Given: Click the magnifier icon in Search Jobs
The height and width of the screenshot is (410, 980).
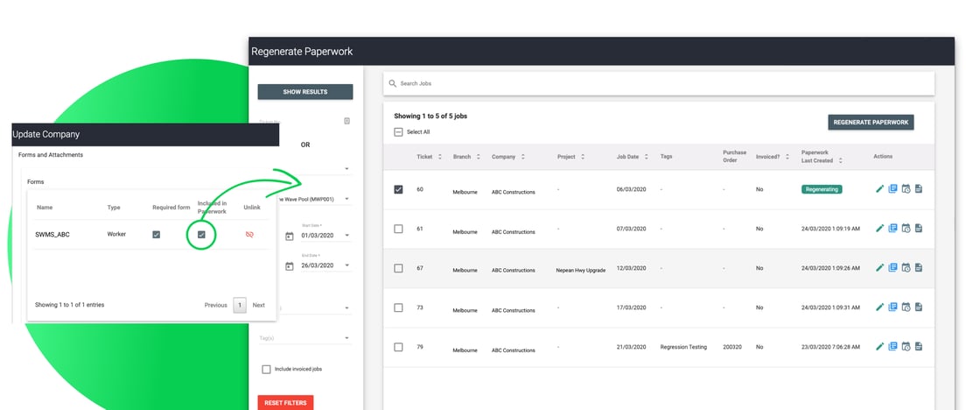Looking at the screenshot, I should [x=393, y=83].
